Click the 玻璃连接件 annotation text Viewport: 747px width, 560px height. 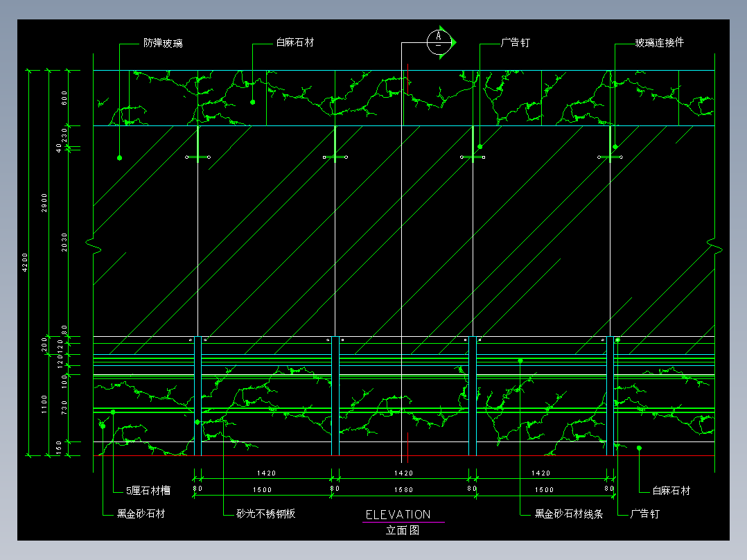[660, 42]
